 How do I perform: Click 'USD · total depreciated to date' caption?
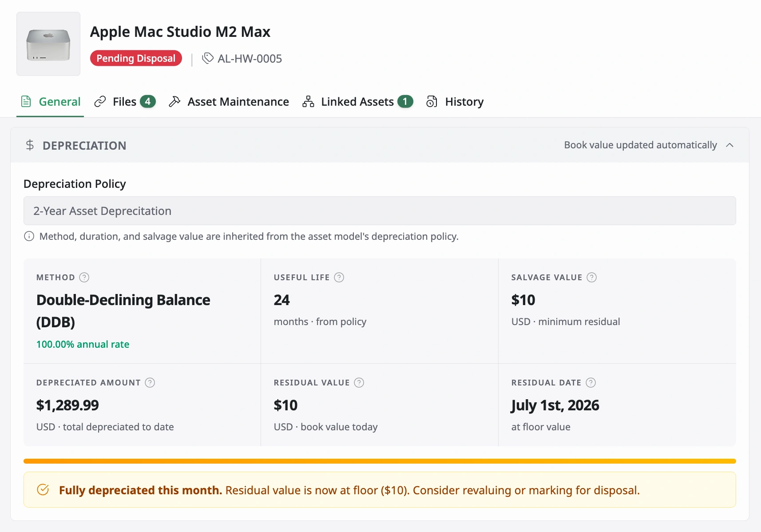(x=105, y=427)
